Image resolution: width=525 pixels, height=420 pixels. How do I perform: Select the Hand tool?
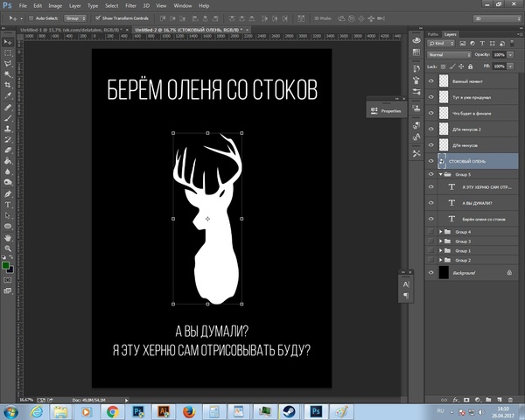tap(8, 237)
